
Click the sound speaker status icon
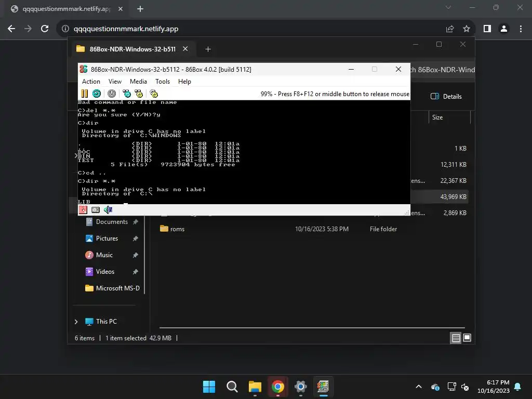[108, 210]
